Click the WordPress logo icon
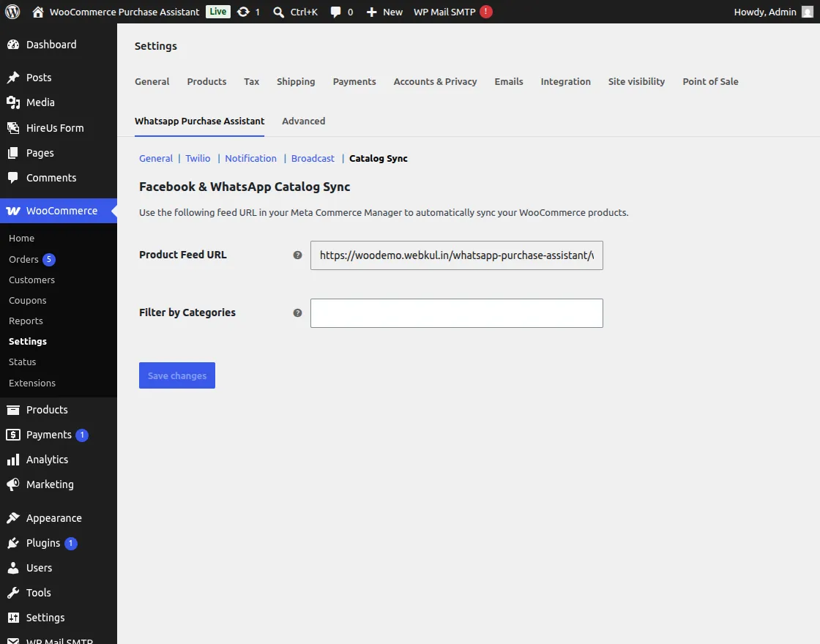 pos(12,12)
